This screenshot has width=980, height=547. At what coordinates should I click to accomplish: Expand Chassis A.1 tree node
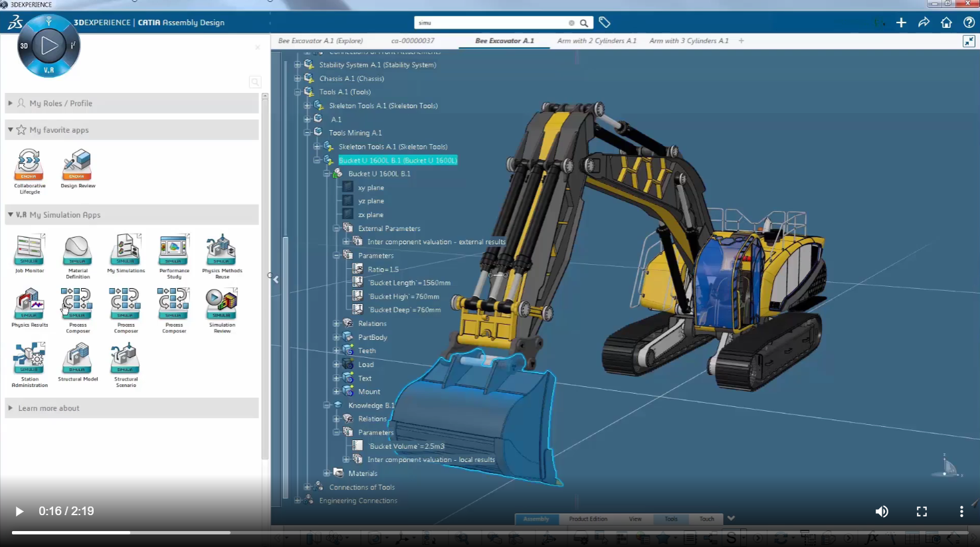coord(298,78)
